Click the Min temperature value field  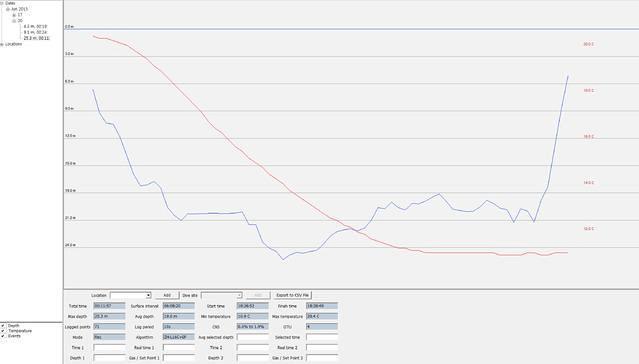[252, 316]
